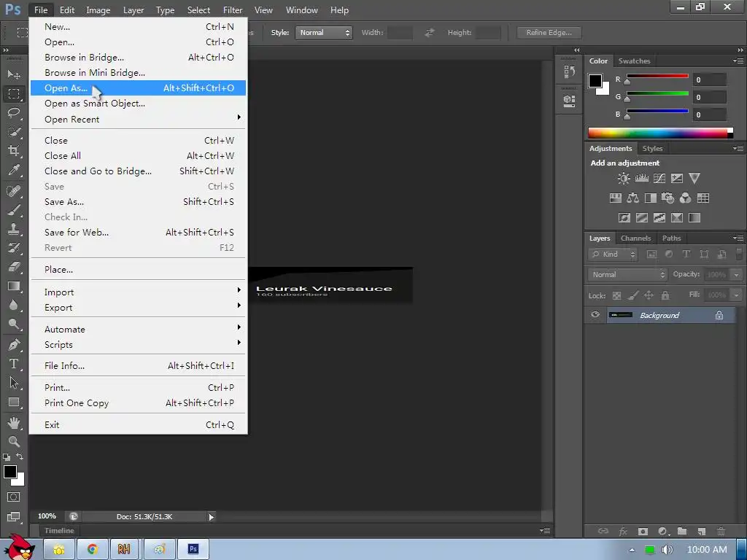The width and height of the screenshot is (747, 560).
Task: Select the Zoom tool
Action: [14, 441]
